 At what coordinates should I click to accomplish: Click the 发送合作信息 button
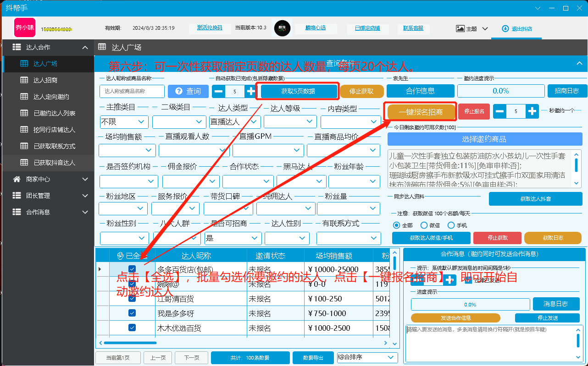(455, 318)
